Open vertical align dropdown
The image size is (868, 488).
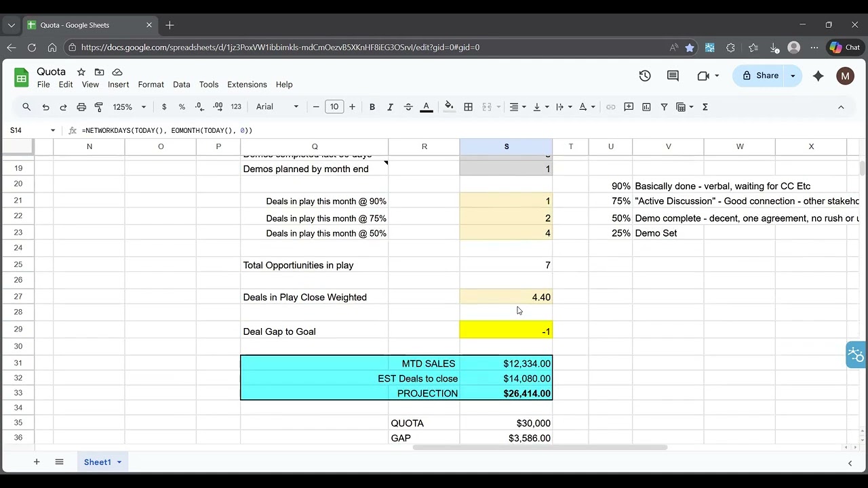(x=540, y=107)
